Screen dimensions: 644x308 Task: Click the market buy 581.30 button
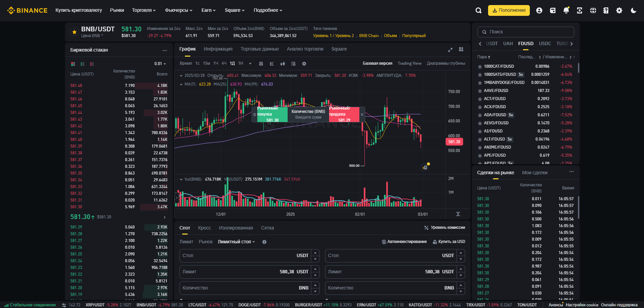click(x=272, y=115)
